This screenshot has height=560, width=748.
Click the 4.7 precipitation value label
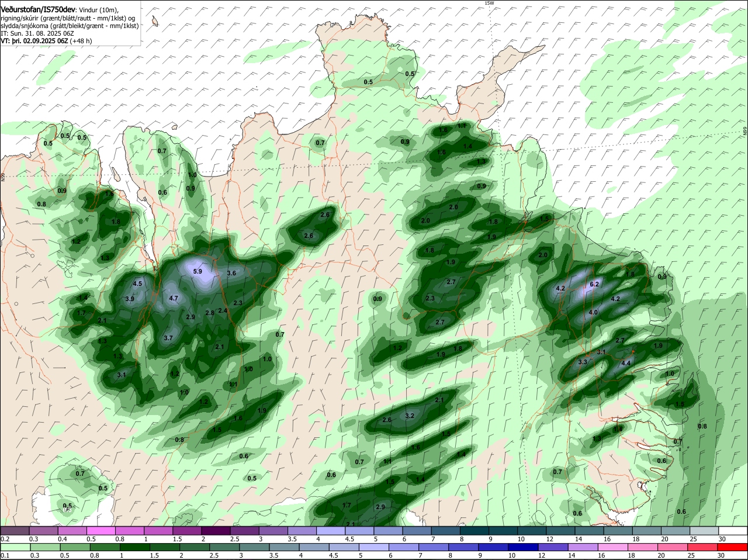click(174, 298)
